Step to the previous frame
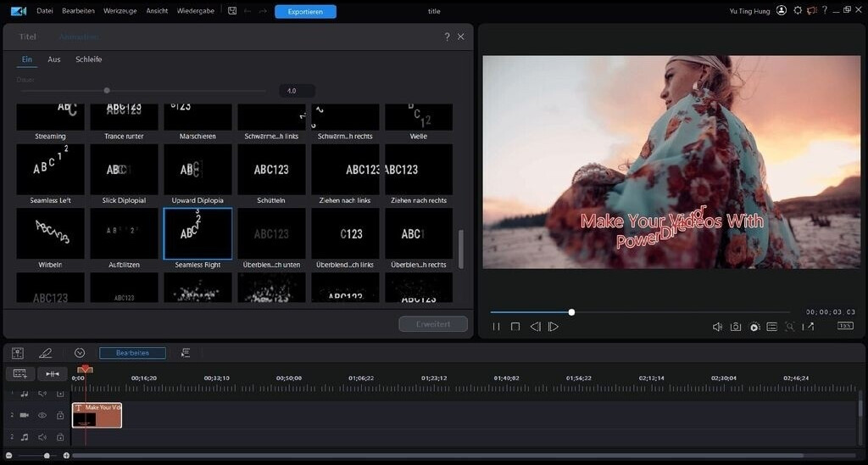The width and height of the screenshot is (868, 465). pyautogui.click(x=535, y=327)
